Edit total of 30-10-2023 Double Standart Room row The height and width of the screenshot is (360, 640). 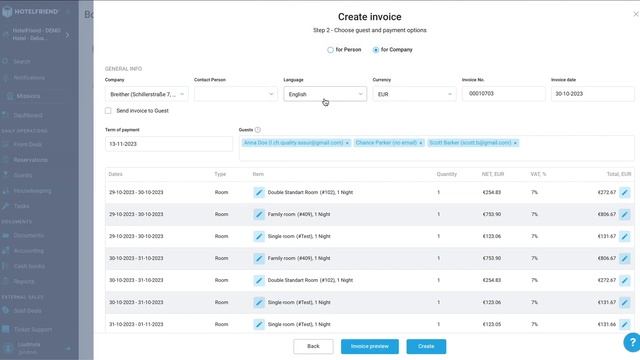pyautogui.click(x=624, y=280)
